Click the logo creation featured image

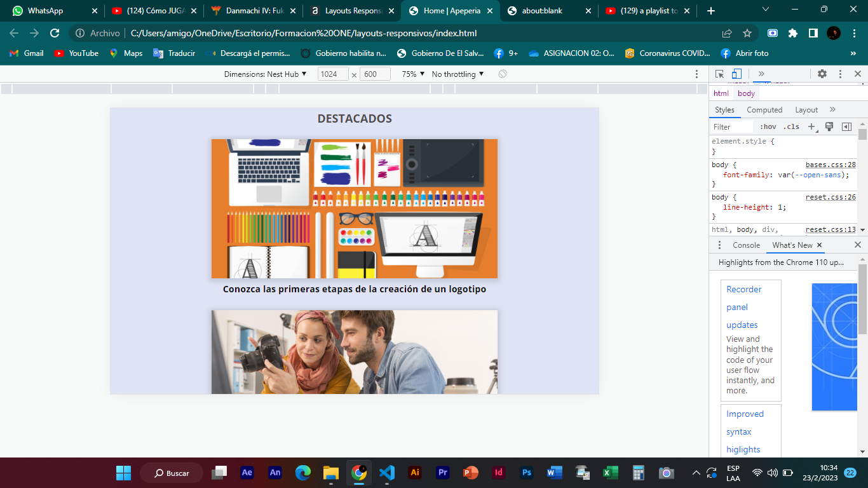click(355, 208)
